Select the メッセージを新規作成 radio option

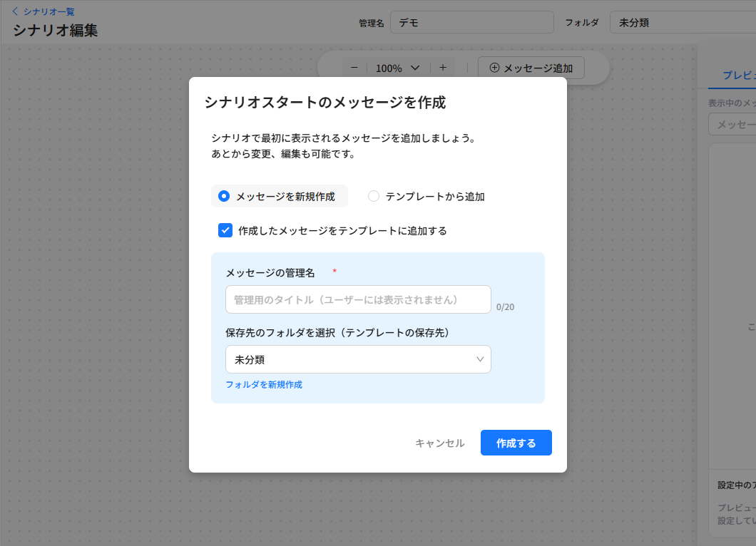pos(224,196)
